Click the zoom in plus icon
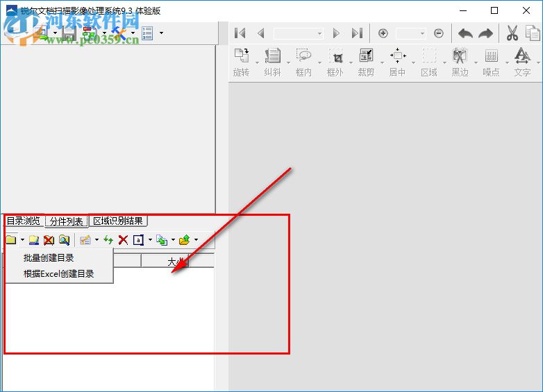 point(383,33)
